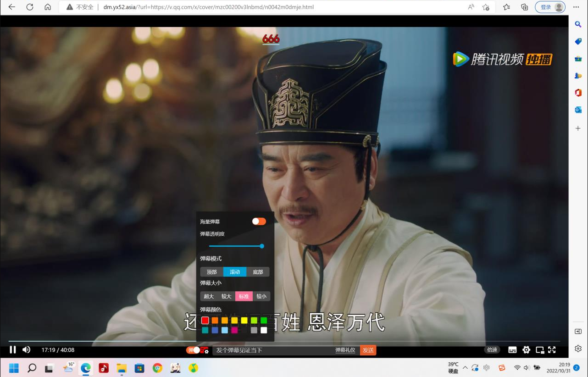
Task: Adjust the 弹幕透明度 opacity slider
Action: pyautogui.click(x=236, y=246)
